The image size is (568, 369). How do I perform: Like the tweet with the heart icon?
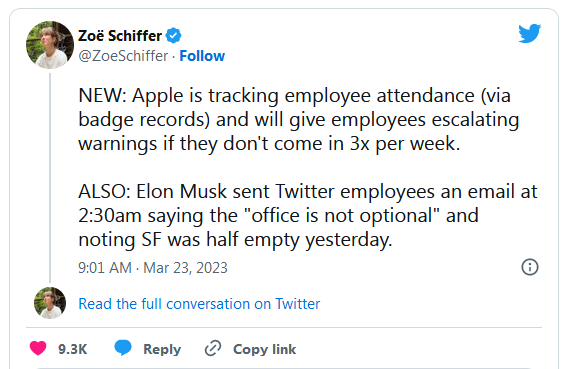(38, 349)
